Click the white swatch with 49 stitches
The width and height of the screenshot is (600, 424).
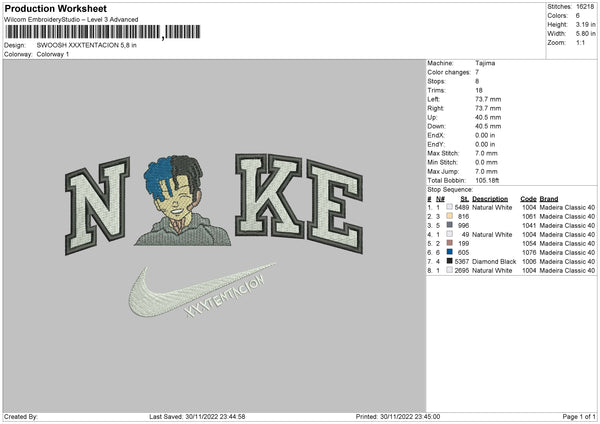450,234
